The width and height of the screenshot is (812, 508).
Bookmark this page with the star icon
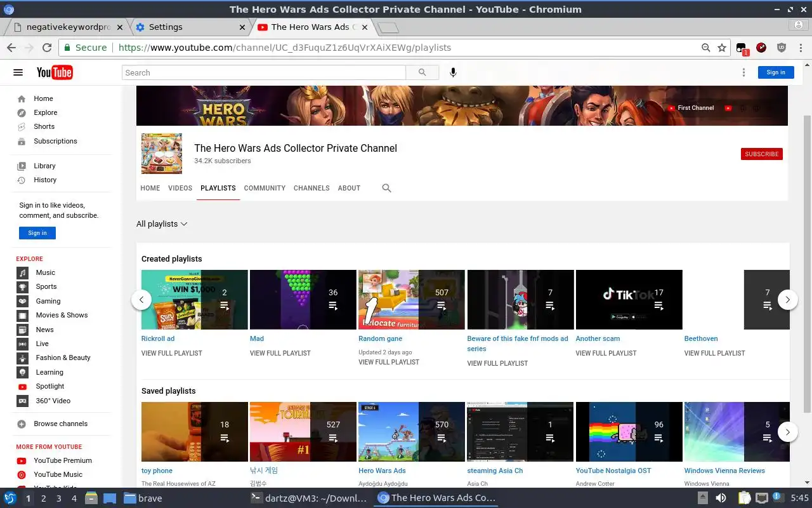[721, 48]
